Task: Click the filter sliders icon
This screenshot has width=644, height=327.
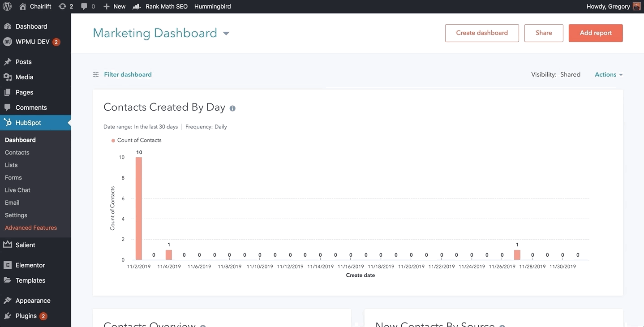Action: (x=96, y=75)
